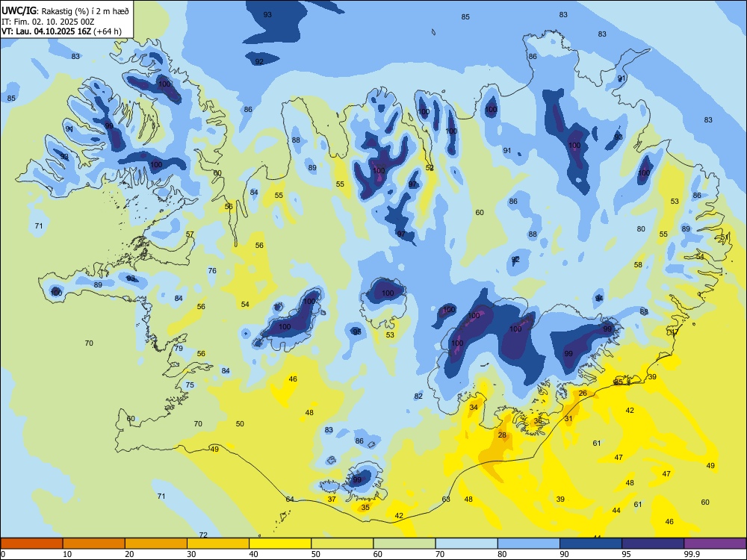Click the map value 63
The height and width of the screenshot is (560, 747).
coord(446,499)
